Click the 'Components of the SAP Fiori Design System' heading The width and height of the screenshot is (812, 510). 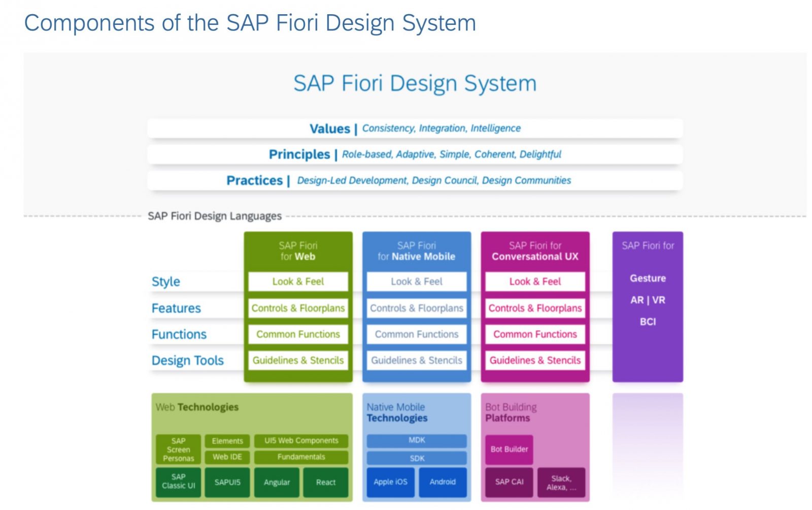click(x=250, y=23)
